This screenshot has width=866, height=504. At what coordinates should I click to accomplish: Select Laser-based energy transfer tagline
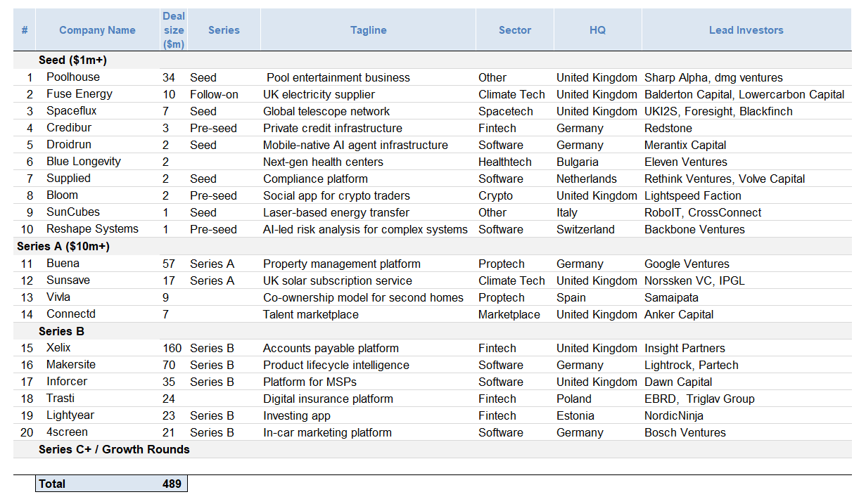click(x=336, y=212)
